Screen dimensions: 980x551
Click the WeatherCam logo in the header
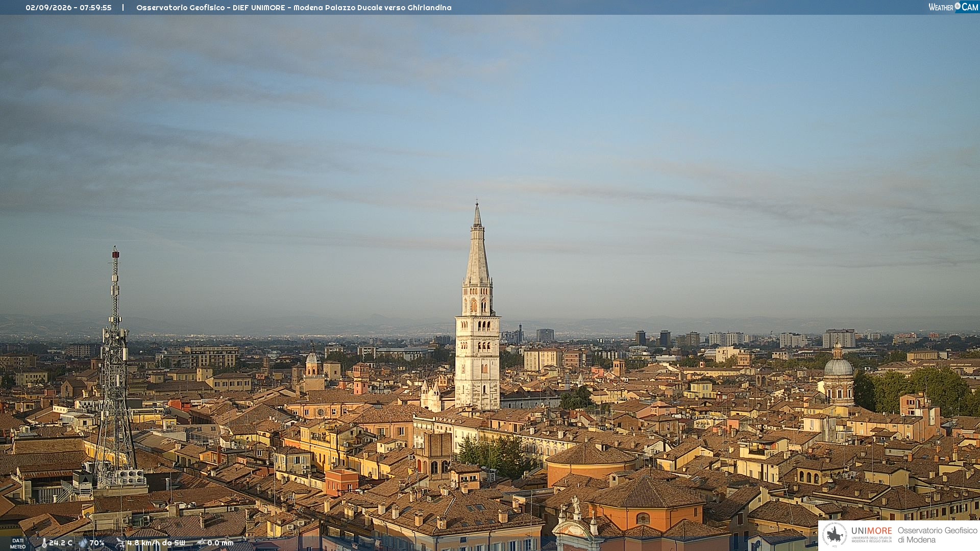[953, 7]
